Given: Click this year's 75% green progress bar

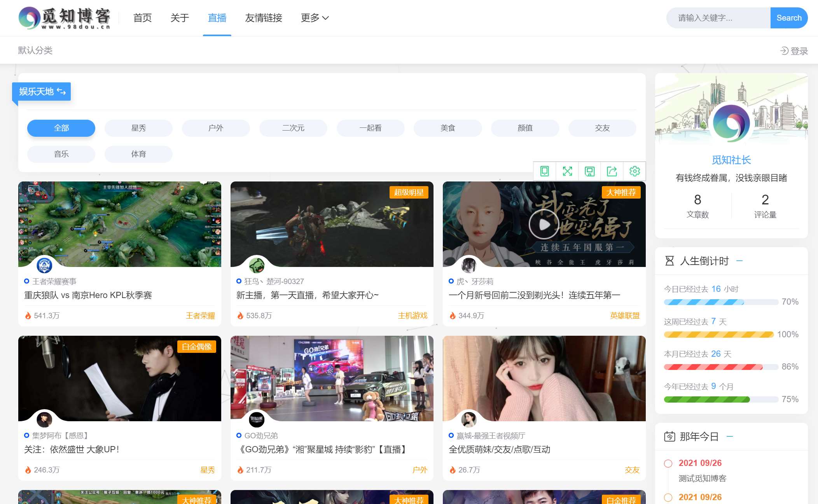Looking at the screenshot, I should click(x=721, y=399).
